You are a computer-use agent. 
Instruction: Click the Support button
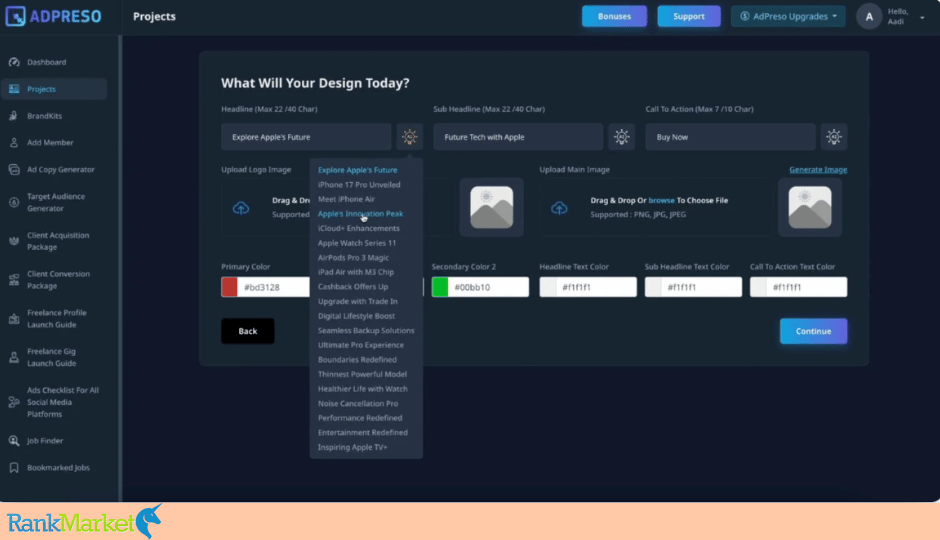click(688, 16)
